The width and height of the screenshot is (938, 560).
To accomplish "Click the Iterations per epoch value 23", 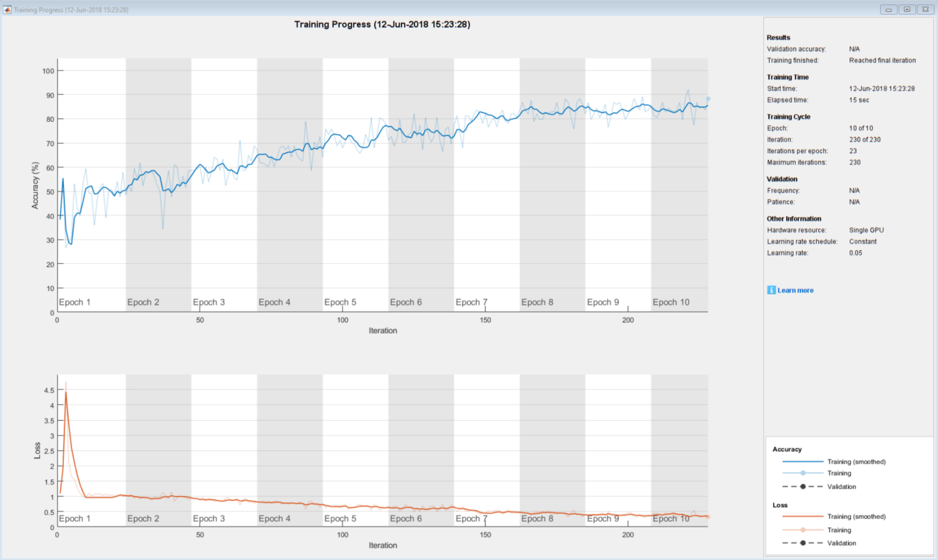I will [853, 151].
